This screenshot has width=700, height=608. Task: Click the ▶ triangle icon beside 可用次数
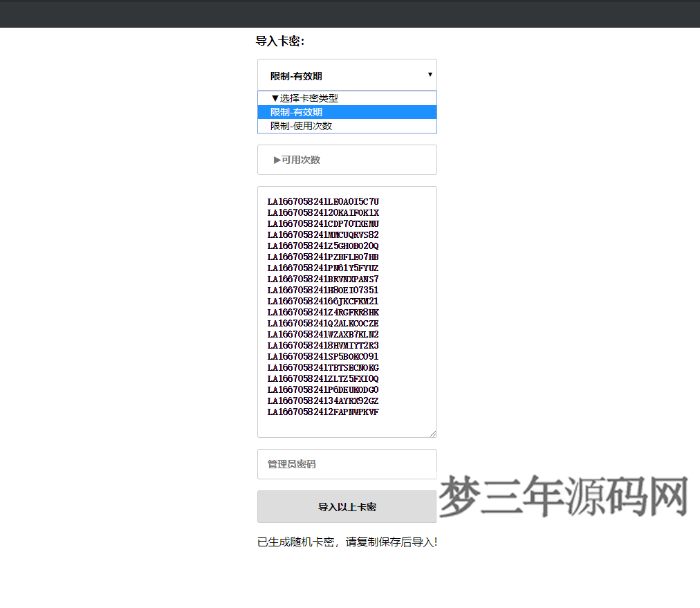point(275,160)
